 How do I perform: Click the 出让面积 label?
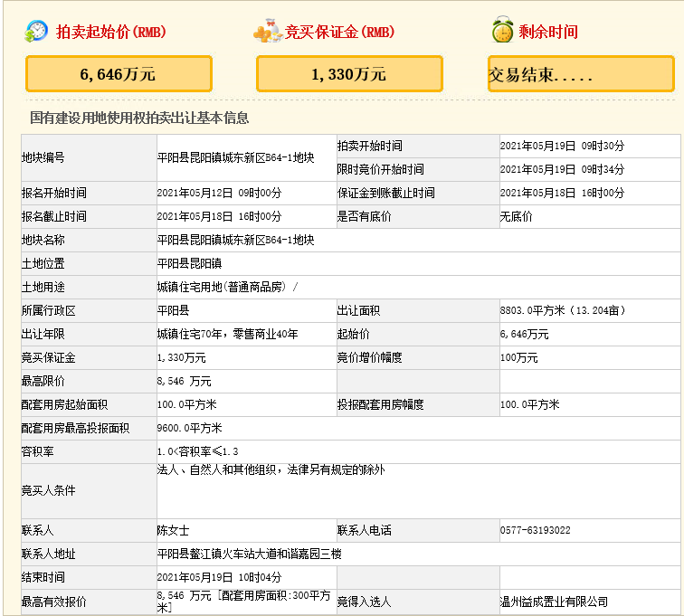(358, 310)
